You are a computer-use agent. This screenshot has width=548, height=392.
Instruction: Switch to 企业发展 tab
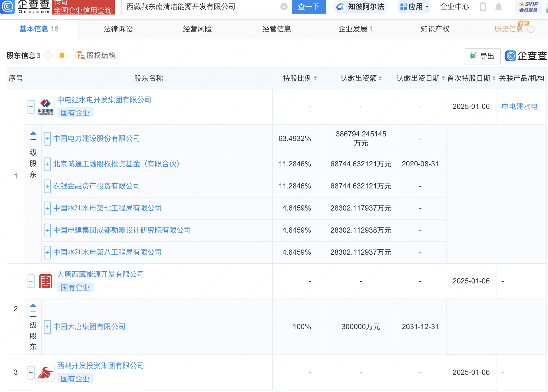(356, 29)
